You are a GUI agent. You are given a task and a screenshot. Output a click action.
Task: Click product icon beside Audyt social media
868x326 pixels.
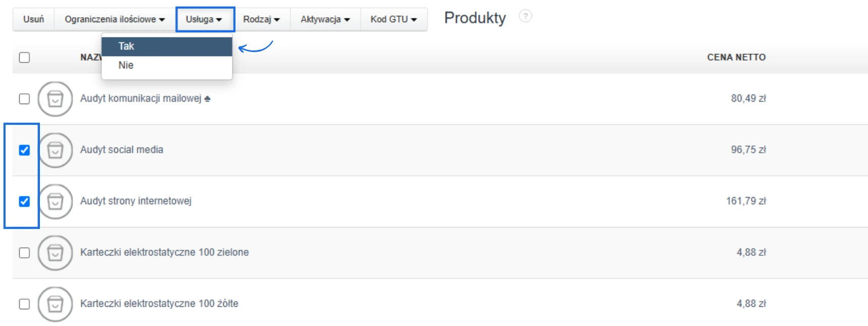click(55, 150)
